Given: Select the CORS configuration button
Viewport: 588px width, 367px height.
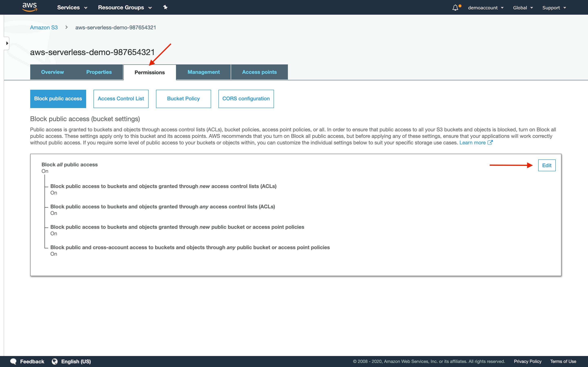Looking at the screenshot, I should tap(246, 98).
